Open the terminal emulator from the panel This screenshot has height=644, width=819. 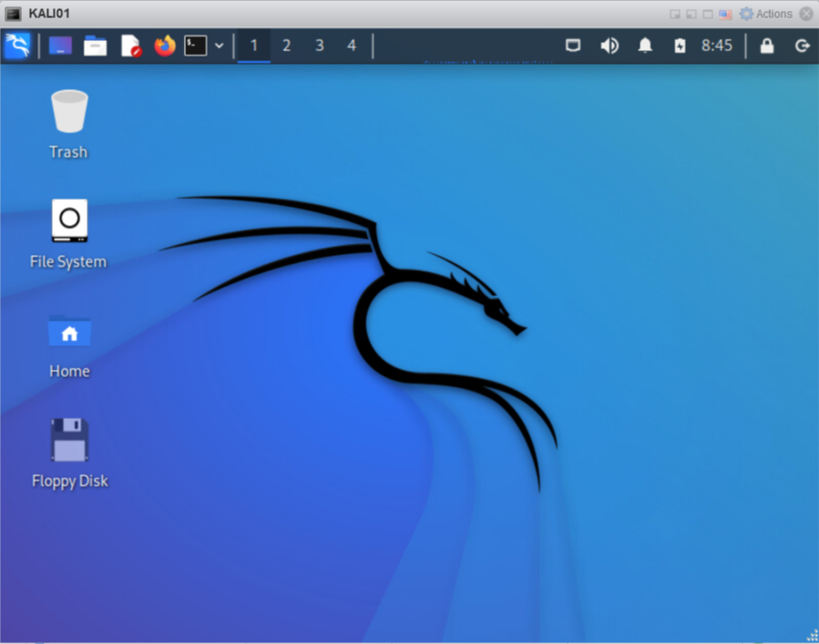pyautogui.click(x=195, y=46)
